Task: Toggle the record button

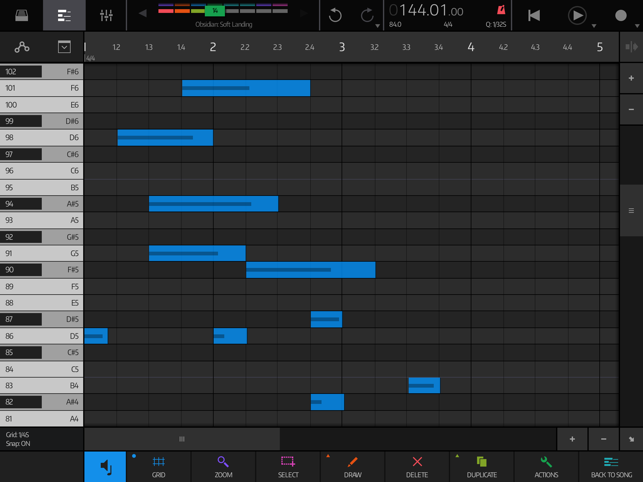Action: pyautogui.click(x=621, y=15)
